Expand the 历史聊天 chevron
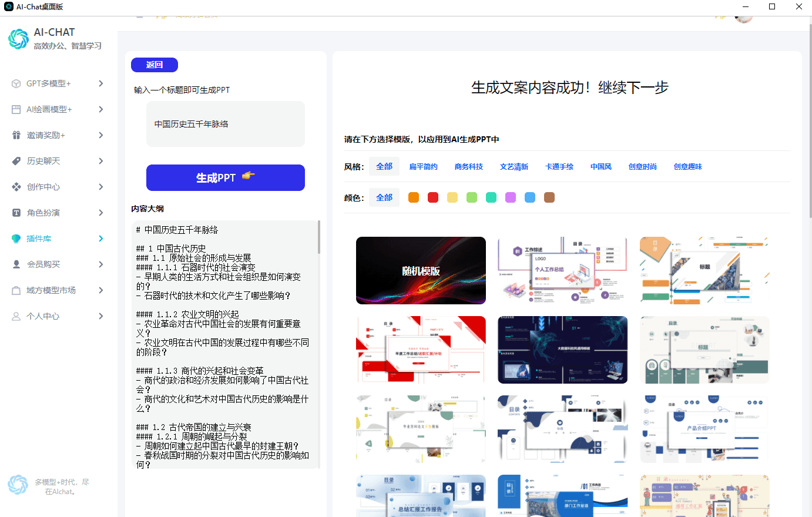The height and width of the screenshot is (517, 812). pos(101,161)
